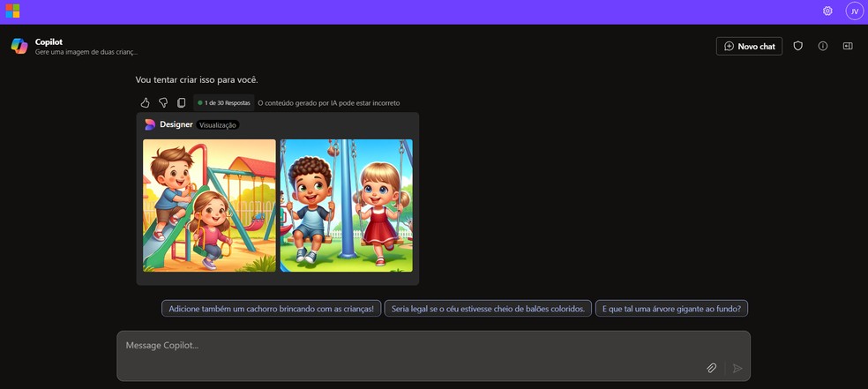Open settings via the gear icon
This screenshot has width=868, height=389.
(x=827, y=11)
